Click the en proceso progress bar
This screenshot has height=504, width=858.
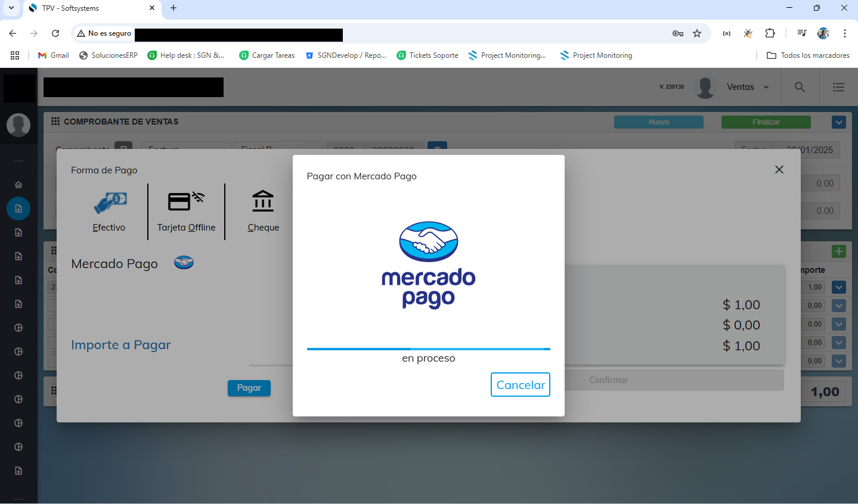(428, 349)
